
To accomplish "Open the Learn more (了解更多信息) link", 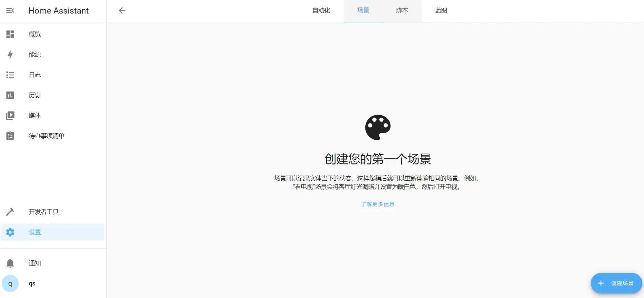I will (378, 204).
